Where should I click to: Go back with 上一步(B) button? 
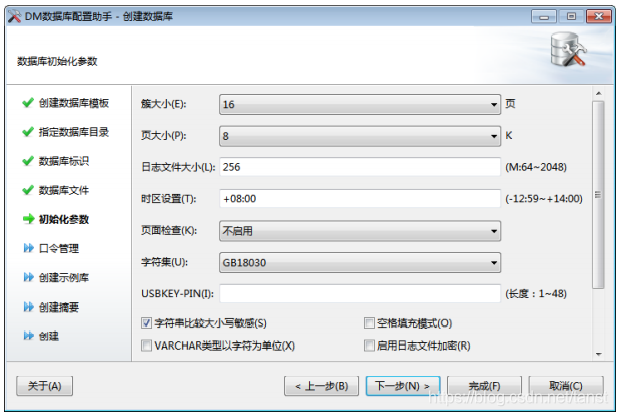tap(322, 386)
